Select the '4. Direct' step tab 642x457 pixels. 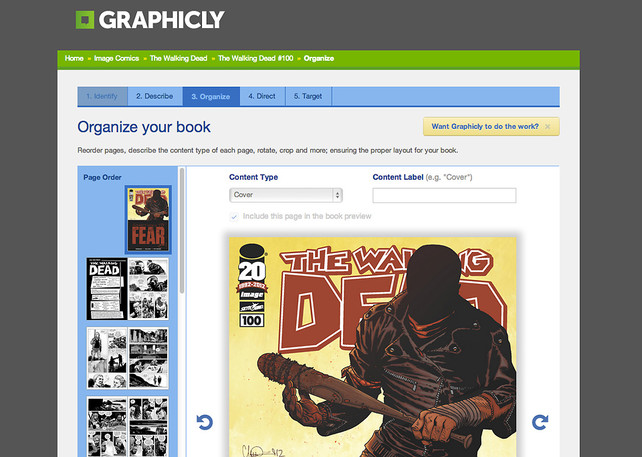coord(262,96)
